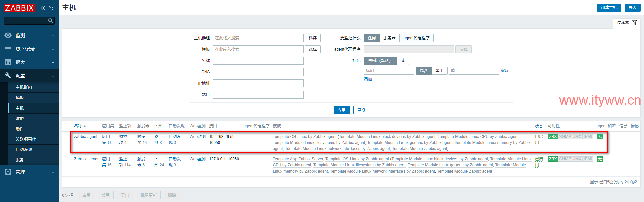Click SNMP badge in Zabbix server row
This screenshot has width=644, height=202.
tap(565, 159)
